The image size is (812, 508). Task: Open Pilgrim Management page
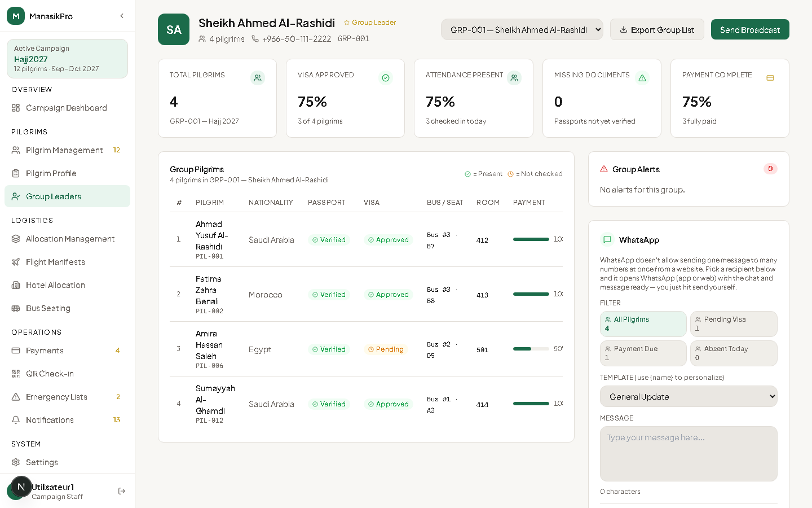pyautogui.click(x=67, y=150)
